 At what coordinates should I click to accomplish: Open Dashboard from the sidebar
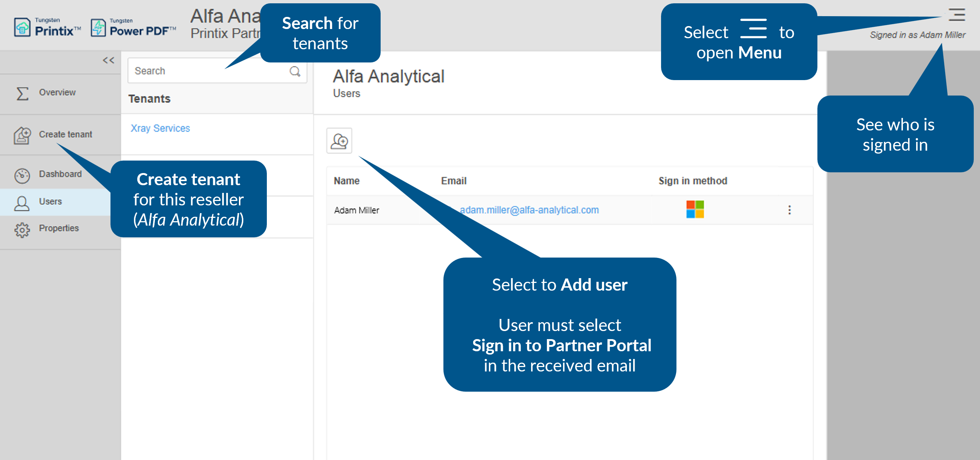(x=60, y=174)
